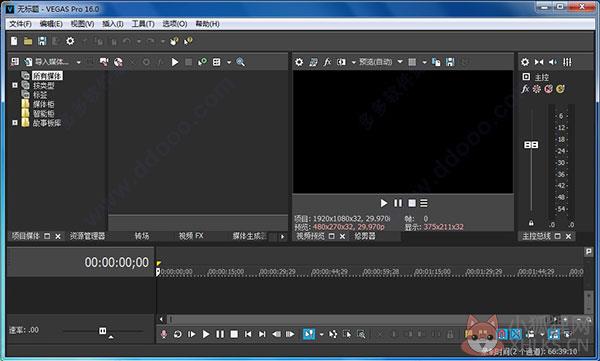The width and height of the screenshot is (600, 361).
Task: Open the interactive tutorials icon in main toolbar
Action: 174,41
